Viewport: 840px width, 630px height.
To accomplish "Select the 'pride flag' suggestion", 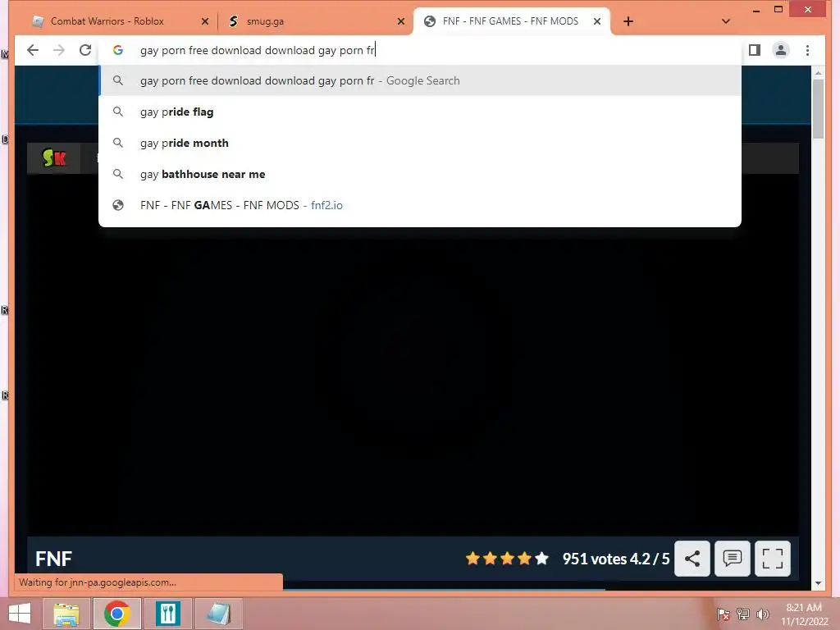I will [420, 112].
